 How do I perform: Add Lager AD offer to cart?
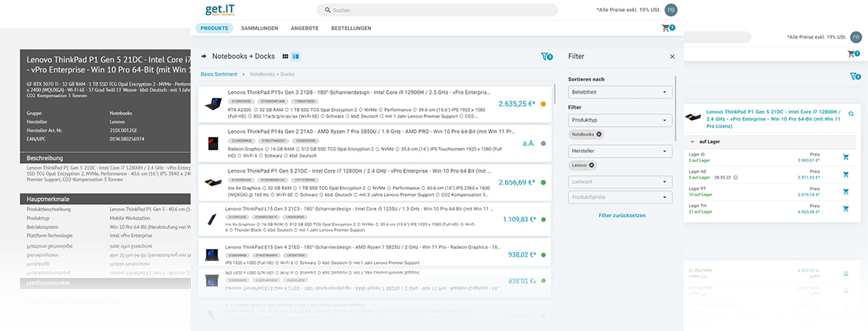pos(846,175)
